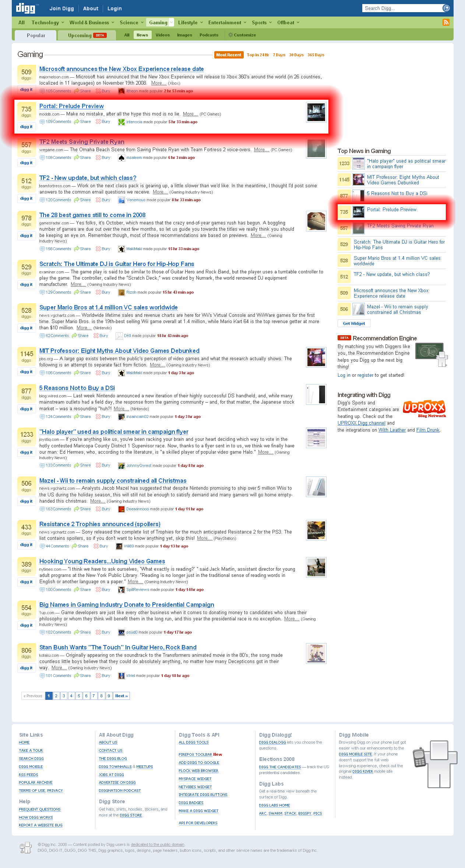Open insaincain02's avatar icon
The width and height of the screenshot is (465, 868).
pyautogui.click(x=121, y=417)
